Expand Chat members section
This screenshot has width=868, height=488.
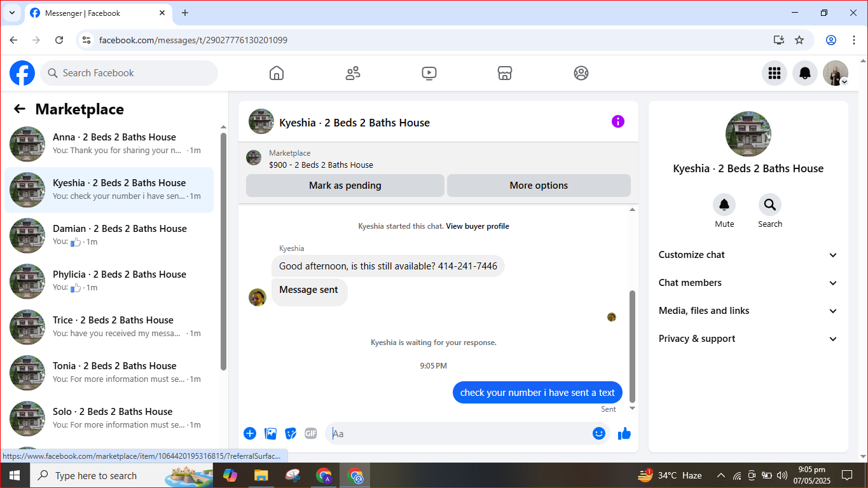pos(748,283)
